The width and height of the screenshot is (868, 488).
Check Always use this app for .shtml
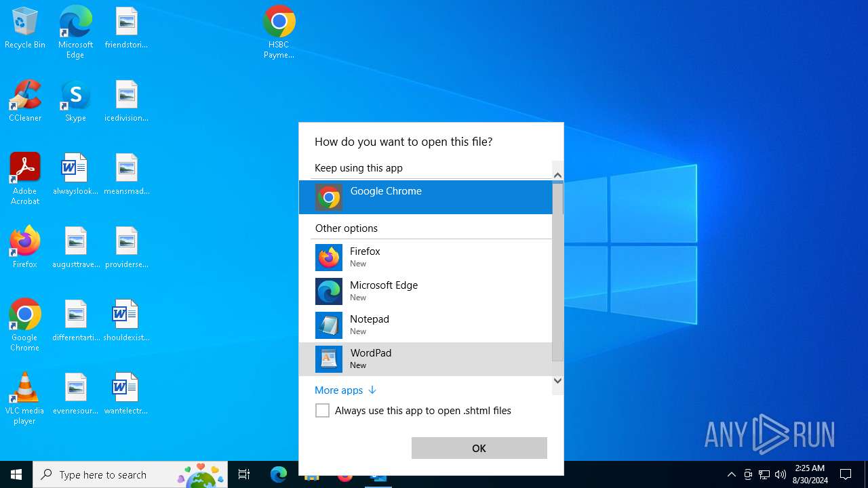click(323, 411)
